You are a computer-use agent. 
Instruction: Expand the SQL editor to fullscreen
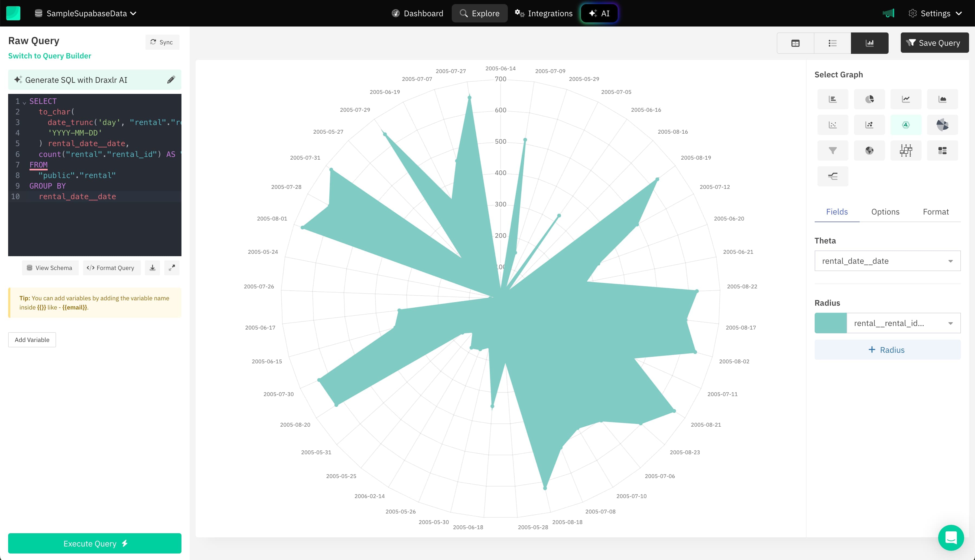click(172, 268)
